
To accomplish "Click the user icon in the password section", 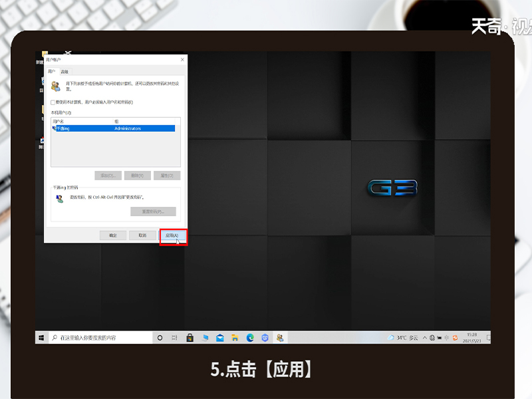I will click(x=58, y=198).
